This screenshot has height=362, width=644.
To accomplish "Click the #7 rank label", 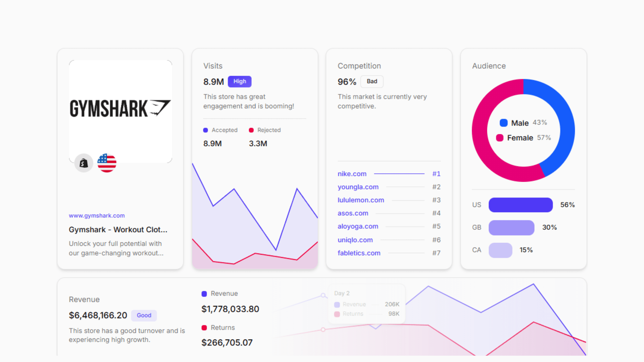I will (436, 253).
